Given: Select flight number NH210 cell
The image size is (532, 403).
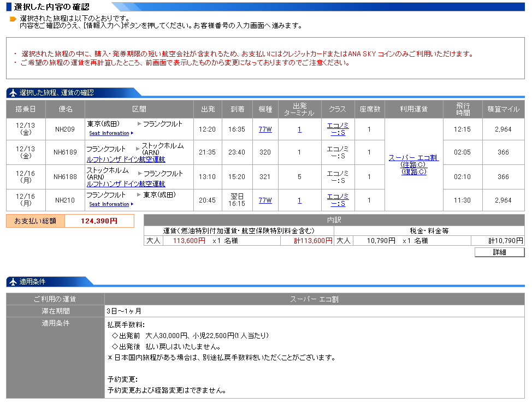Looking at the screenshot, I should point(65,200).
